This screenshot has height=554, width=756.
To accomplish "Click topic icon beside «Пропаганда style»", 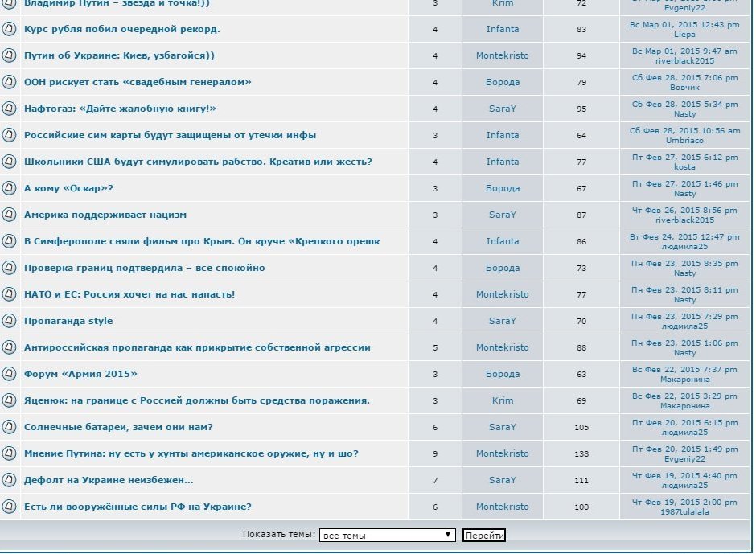I will tap(9, 321).
